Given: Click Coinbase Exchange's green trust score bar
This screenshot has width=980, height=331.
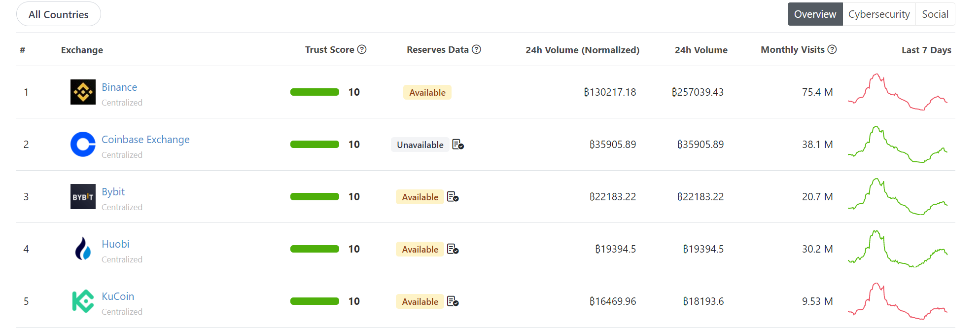Looking at the screenshot, I should (315, 145).
